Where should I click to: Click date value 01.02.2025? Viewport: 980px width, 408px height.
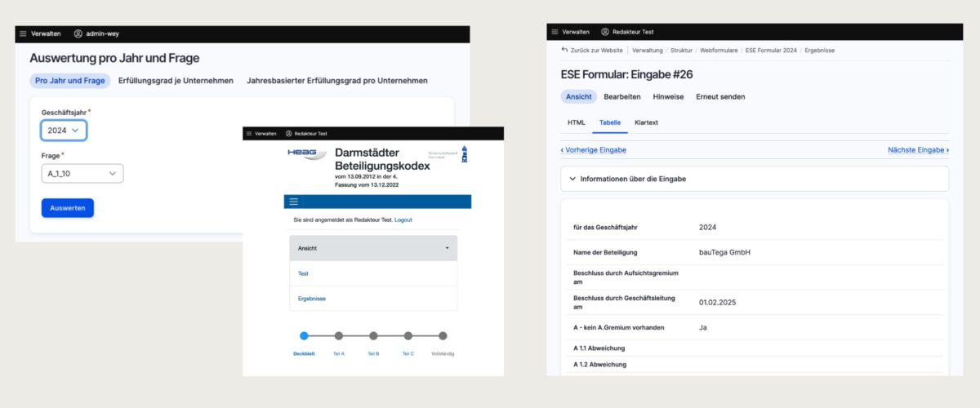718,302
